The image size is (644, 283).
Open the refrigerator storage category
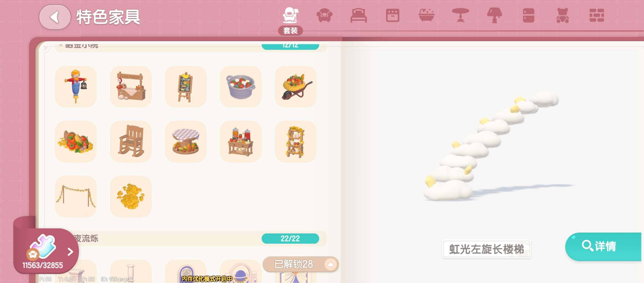coord(529,15)
